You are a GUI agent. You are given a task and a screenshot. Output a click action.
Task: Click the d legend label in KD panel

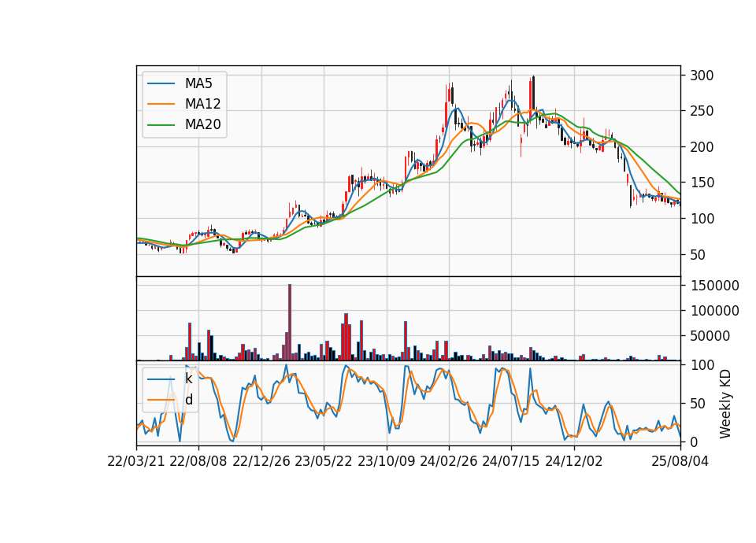click(189, 400)
